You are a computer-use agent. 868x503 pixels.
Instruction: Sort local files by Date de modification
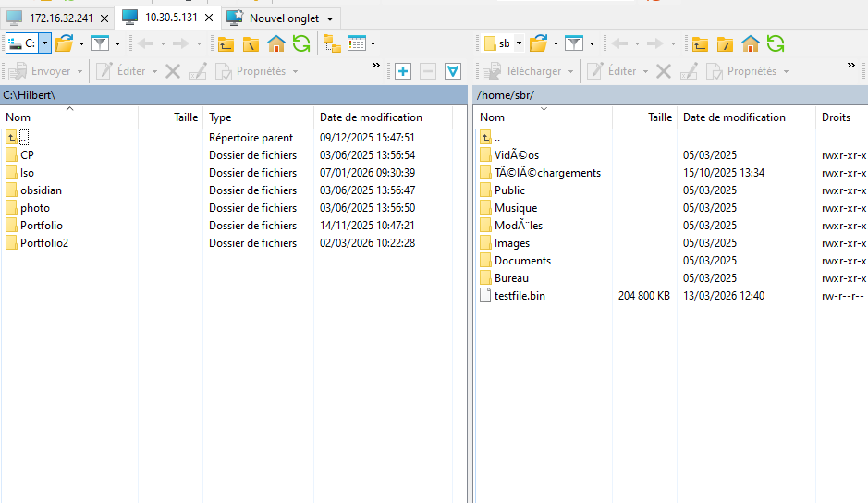[x=371, y=117]
